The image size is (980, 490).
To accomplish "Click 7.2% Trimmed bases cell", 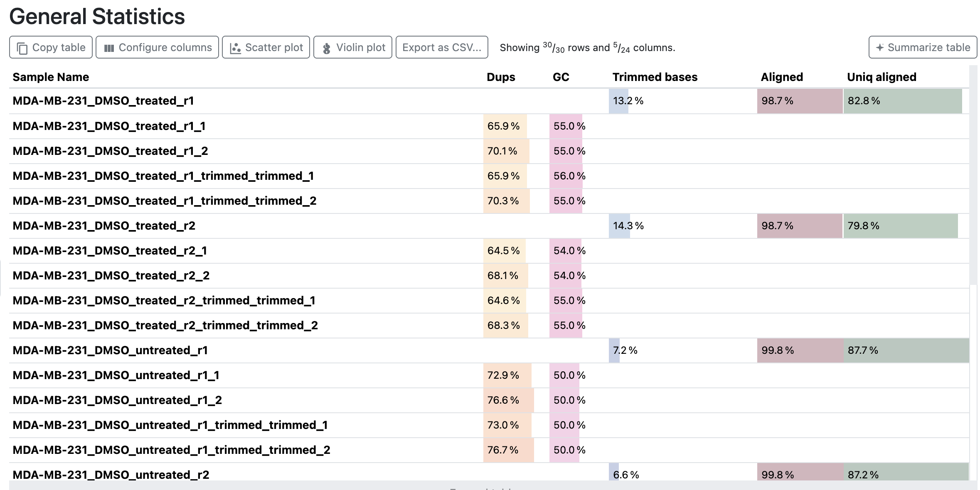I will [x=682, y=350].
